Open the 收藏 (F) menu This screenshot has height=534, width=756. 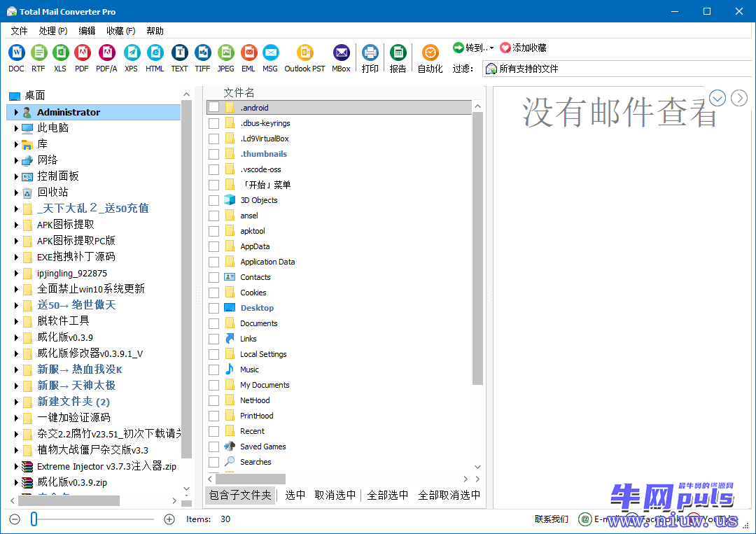point(120,31)
